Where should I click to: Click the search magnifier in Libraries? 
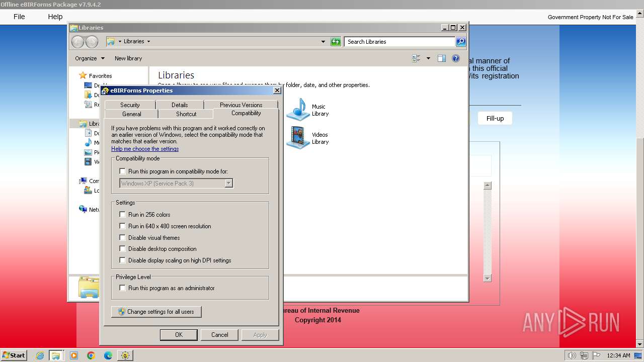point(460,42)
